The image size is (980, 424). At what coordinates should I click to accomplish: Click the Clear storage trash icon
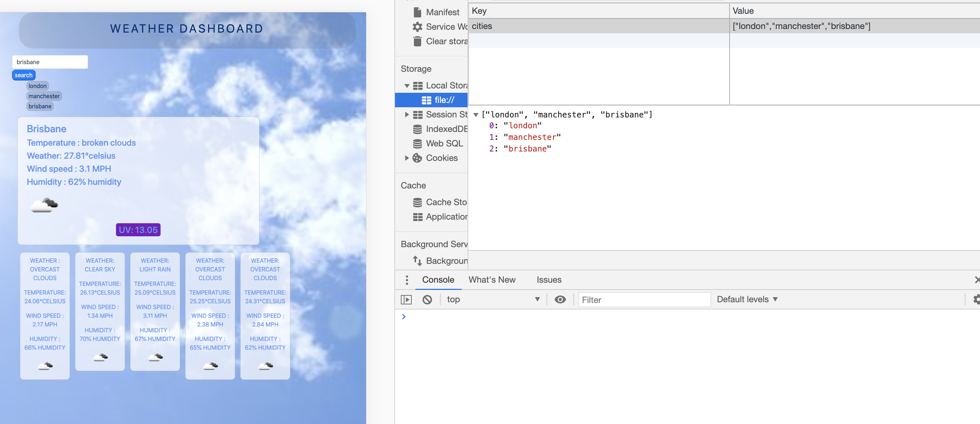[x=418, y=41]
